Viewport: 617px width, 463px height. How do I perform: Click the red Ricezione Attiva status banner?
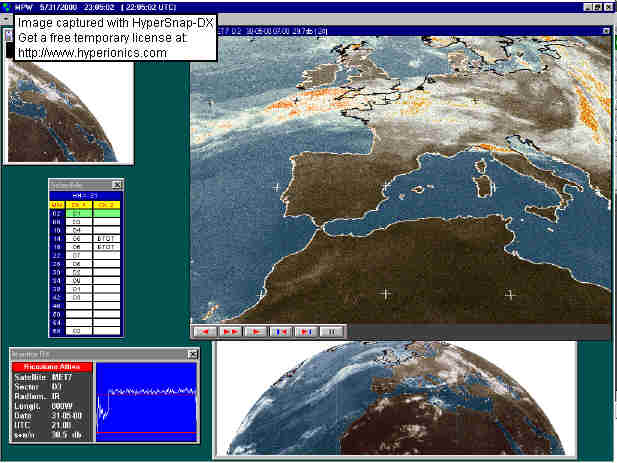(x=51, y=367)
